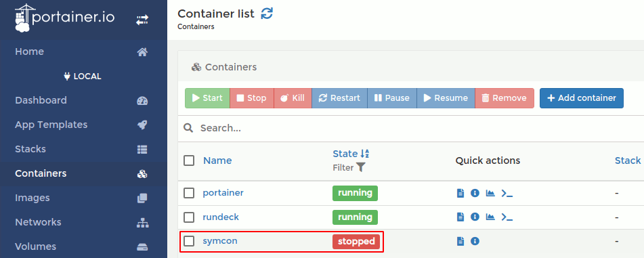Tick the symcon container checkbox

[x=189, y=241]
